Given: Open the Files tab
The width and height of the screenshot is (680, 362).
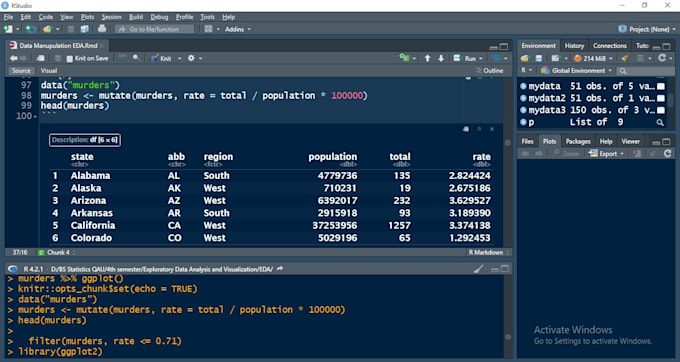Looking at the screenshot, I should pyautogui.click(x=527, y=141).
